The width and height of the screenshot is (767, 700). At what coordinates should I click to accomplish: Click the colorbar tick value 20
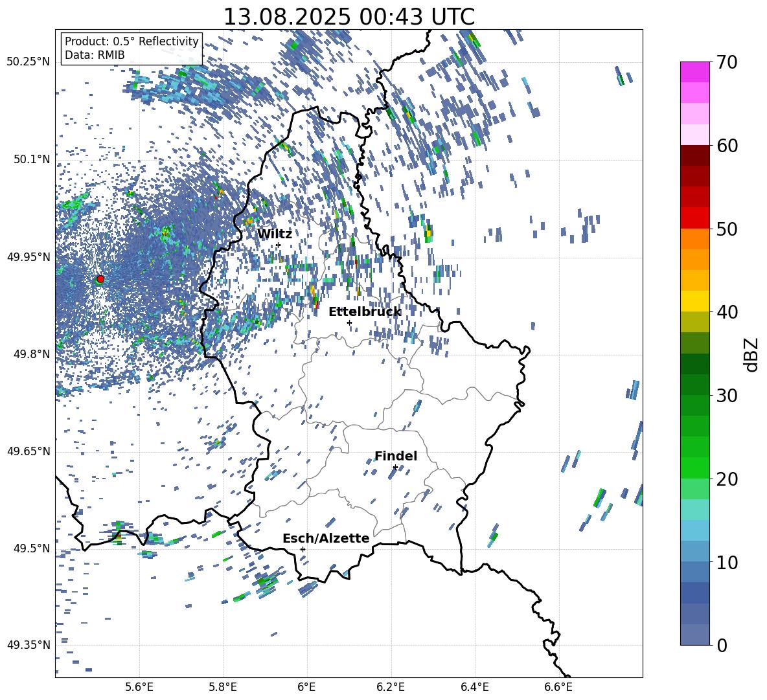click(x=727, y=479)
